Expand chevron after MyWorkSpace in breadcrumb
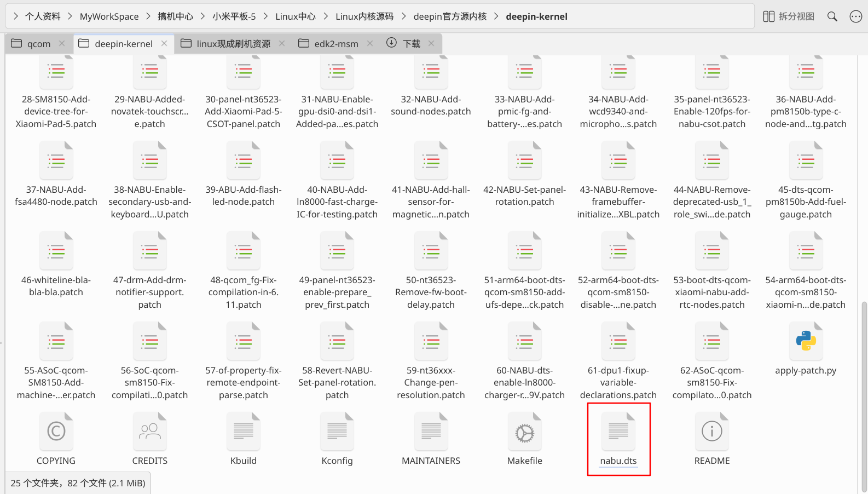The width and height of the screenshot is (868, 494). pos(148,16)
